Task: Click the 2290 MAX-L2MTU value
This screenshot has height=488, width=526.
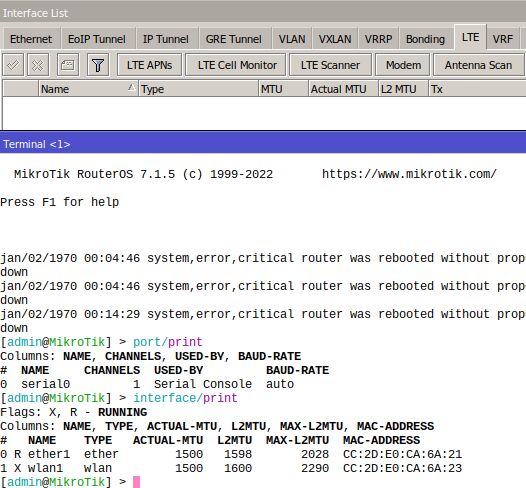Action: coord(315,468)
